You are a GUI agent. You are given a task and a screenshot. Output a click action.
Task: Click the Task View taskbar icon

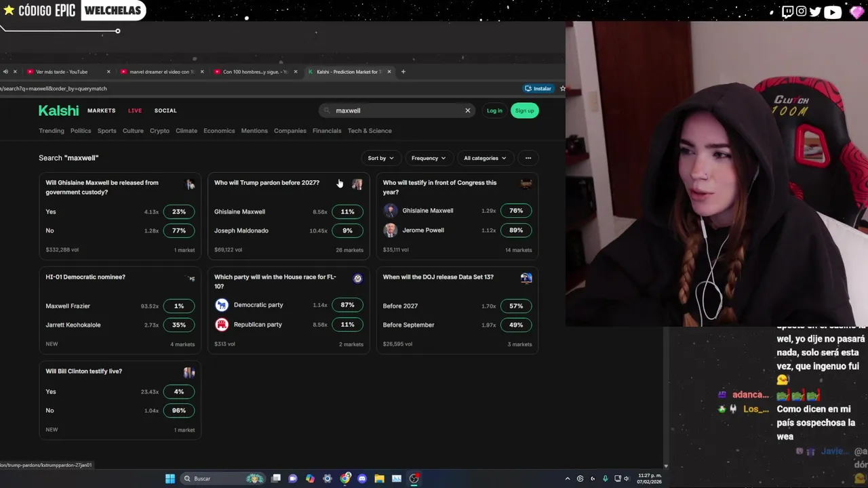[276, 479]
